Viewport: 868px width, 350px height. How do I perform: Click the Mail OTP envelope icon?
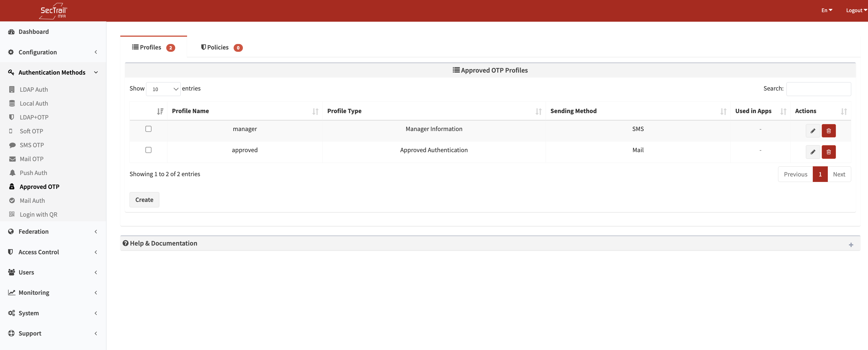point(12,159)
